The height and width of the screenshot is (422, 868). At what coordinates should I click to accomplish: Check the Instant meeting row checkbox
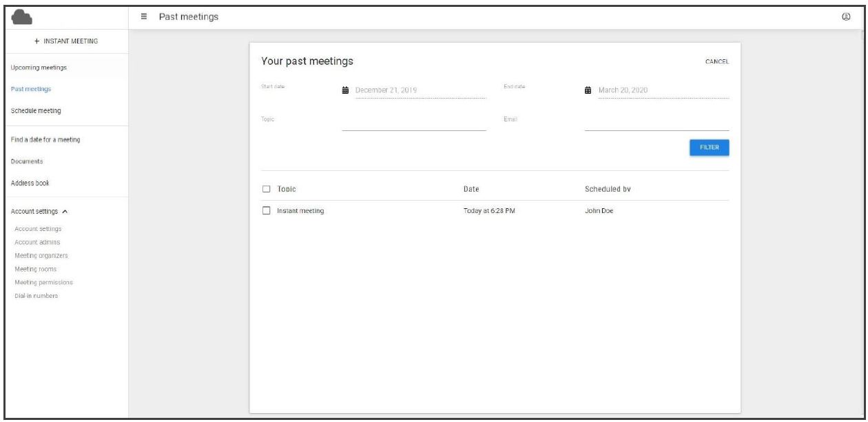pos(266,211)
